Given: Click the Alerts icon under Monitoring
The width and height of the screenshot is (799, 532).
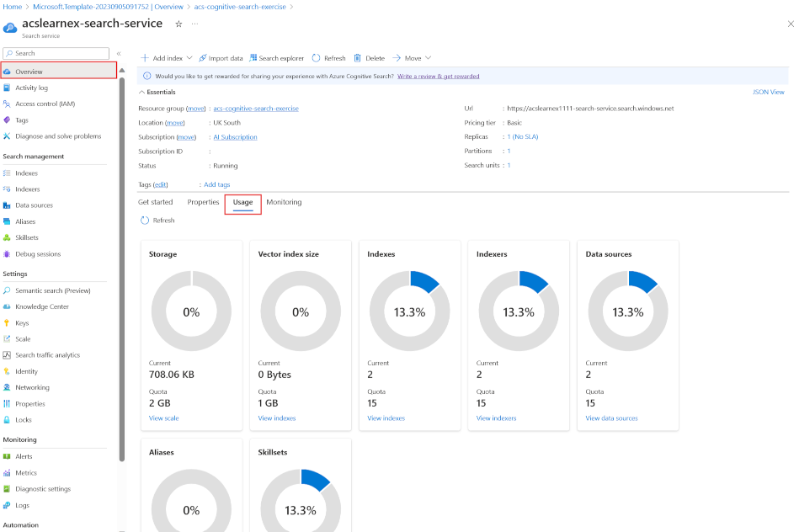Looking at the screenshot, I should [7, 456].
